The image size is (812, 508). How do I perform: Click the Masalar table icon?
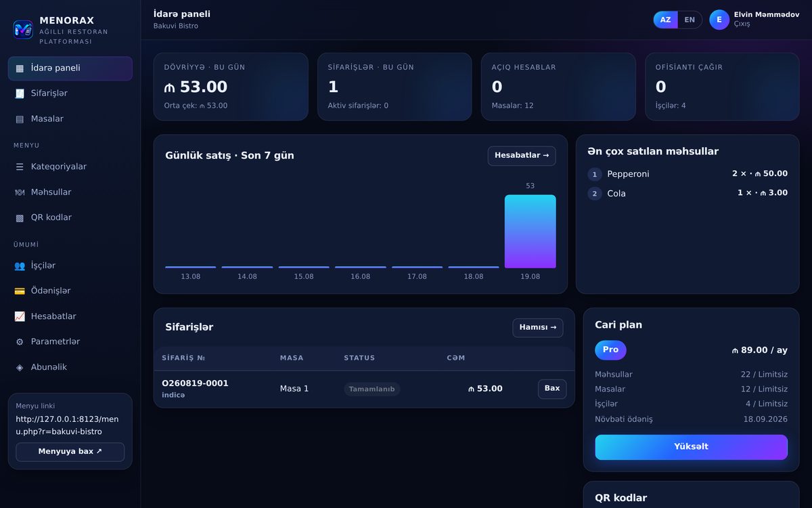(x=20, y=119)
